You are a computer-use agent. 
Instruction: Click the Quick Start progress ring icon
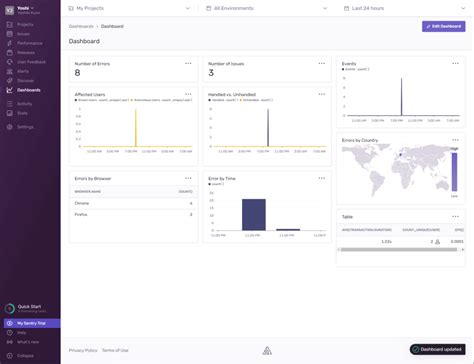pyautogui.click(x=10, y=308)
